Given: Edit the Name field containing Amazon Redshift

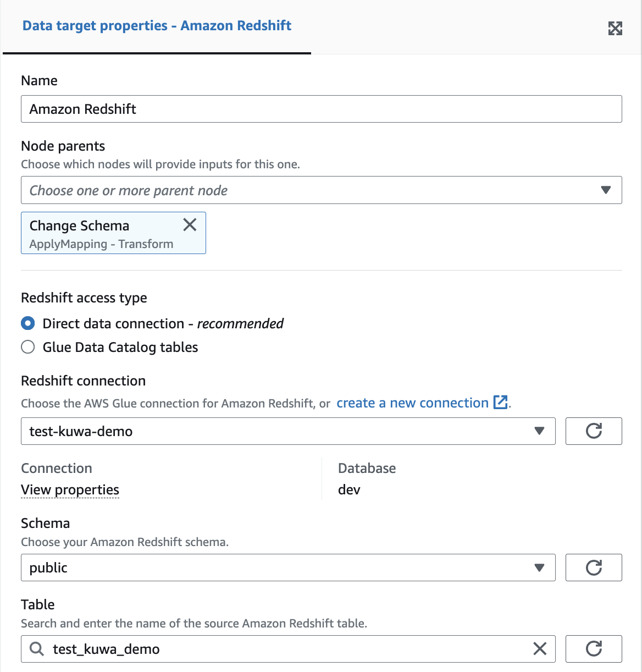Looking at the screenshot, I should coord(321,109).
